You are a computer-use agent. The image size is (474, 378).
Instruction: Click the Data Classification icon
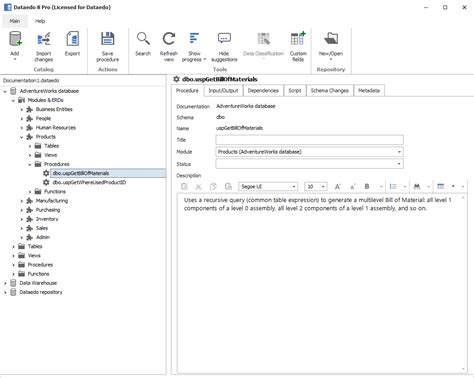[263, 39]
